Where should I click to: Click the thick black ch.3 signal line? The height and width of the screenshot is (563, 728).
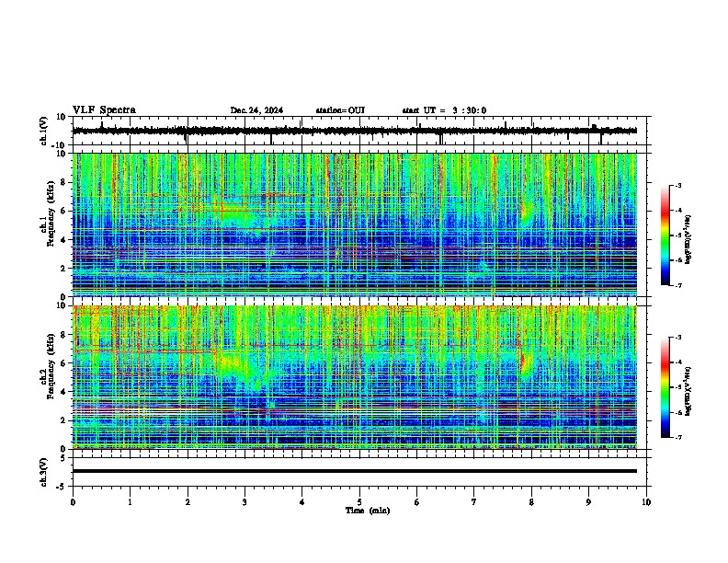tap(355, 471)
